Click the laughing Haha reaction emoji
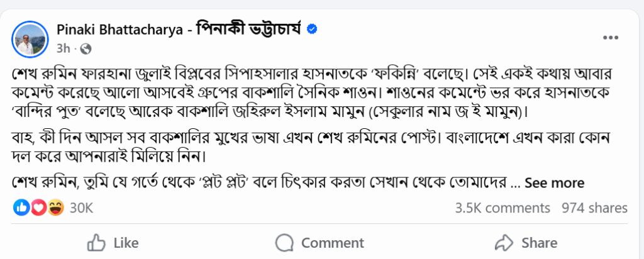644x259 pixels. point(55,207)
